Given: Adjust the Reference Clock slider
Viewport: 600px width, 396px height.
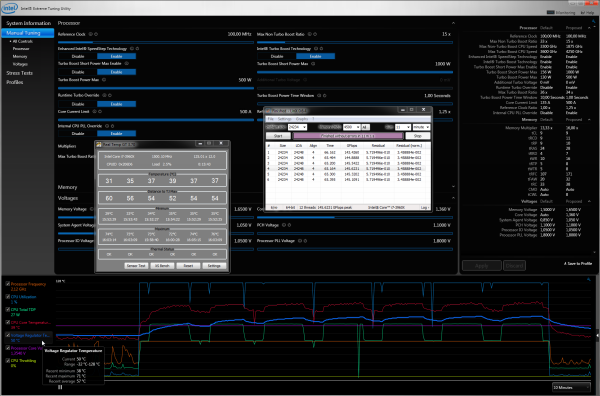Looking at the screenshot, I should [x=156, y=42].
